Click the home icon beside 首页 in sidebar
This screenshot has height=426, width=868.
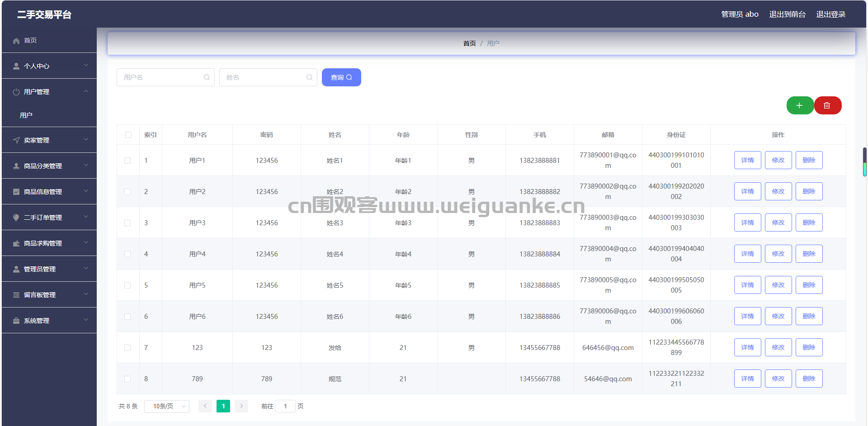[x=16, y=41]
